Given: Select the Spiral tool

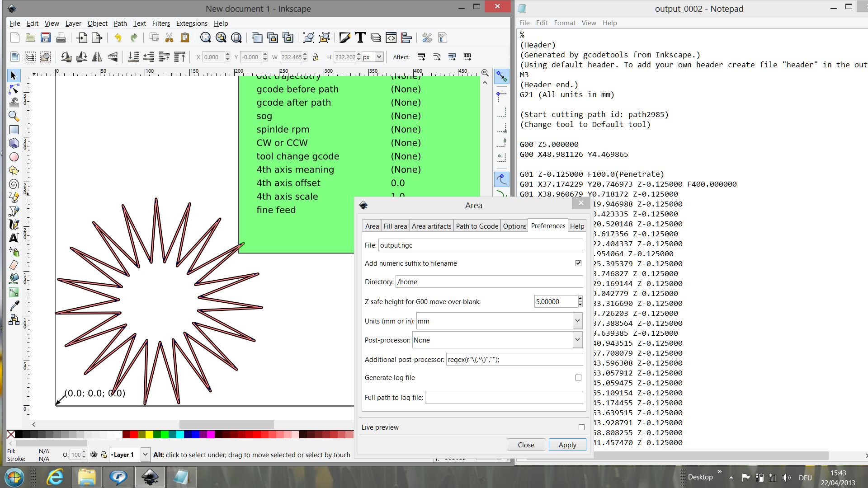Looking at the screenshot, I should (14, 184).
